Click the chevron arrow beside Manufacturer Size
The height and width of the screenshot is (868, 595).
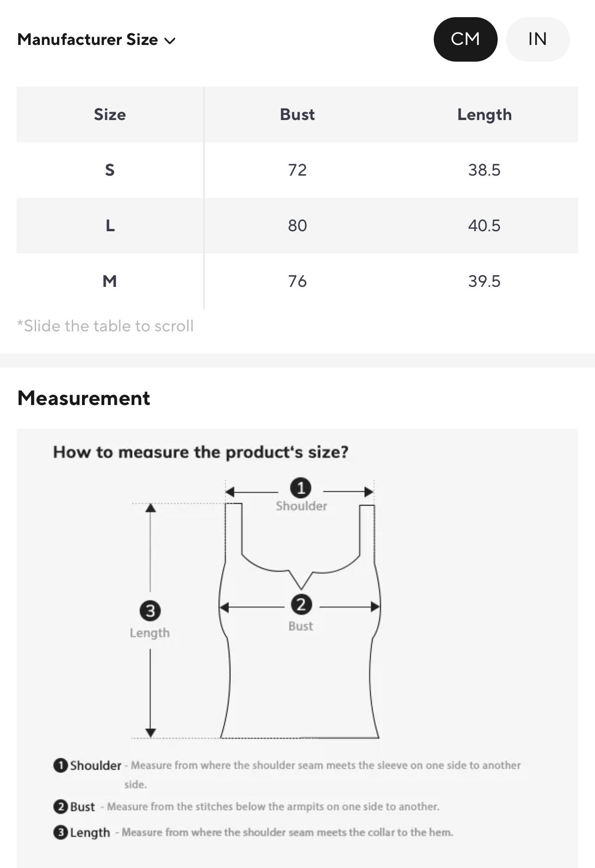point(170,40)
